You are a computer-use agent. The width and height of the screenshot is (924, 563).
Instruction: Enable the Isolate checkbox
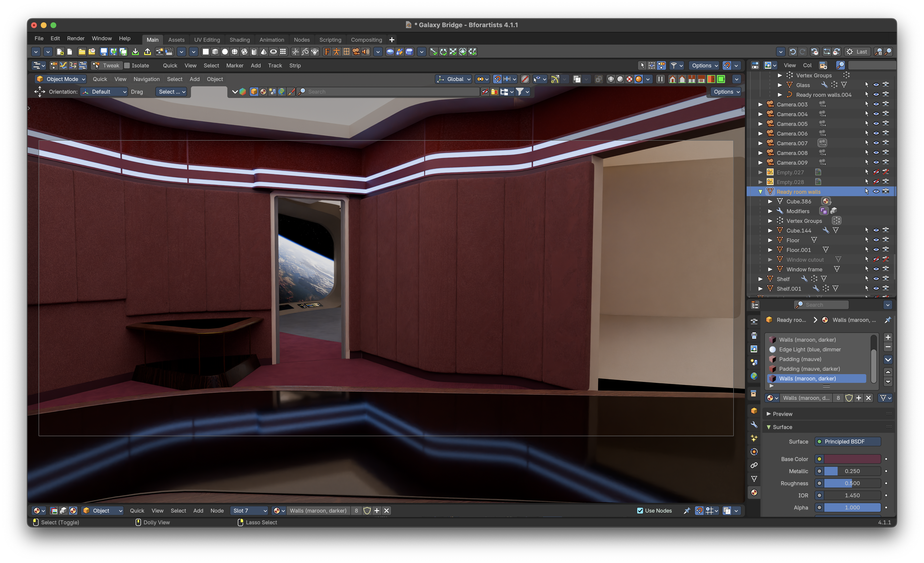click(127, 66)
